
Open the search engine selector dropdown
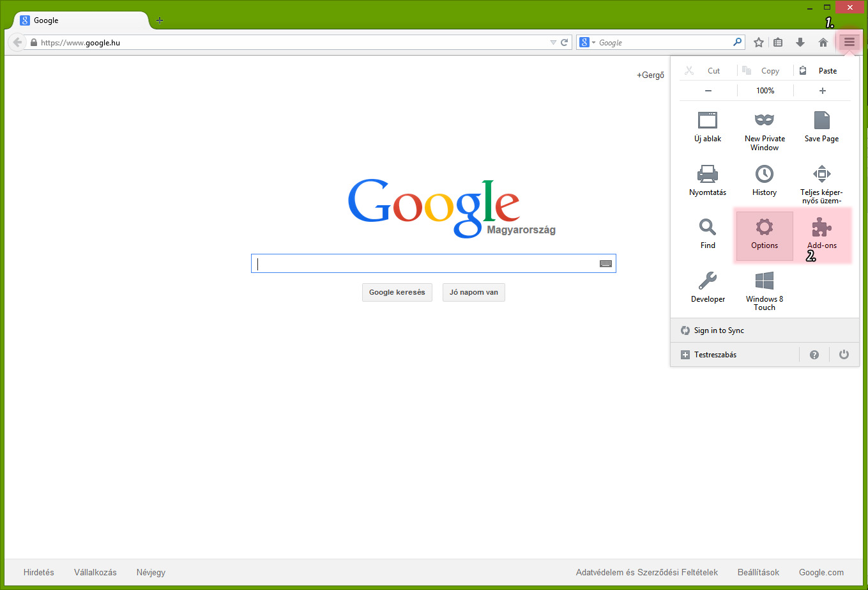pos(587,43)
